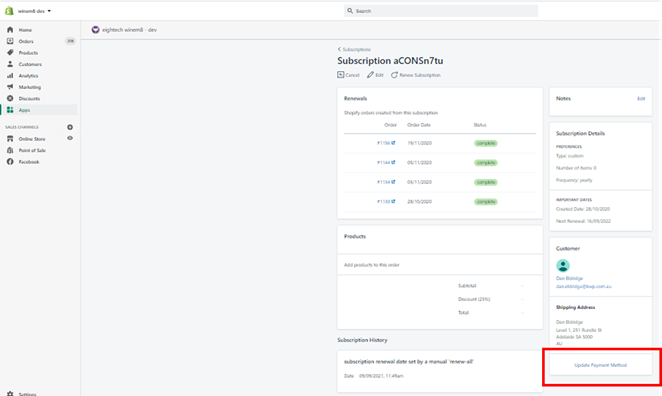
Task: Open Orders from the sidebar
Action: tap(26, 41)
